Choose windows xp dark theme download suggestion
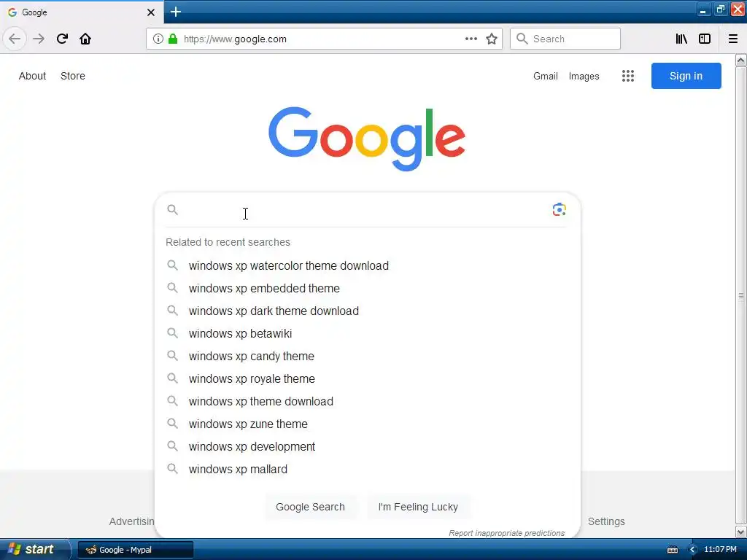This screenshot has width=747, height=560. (368, 311)
